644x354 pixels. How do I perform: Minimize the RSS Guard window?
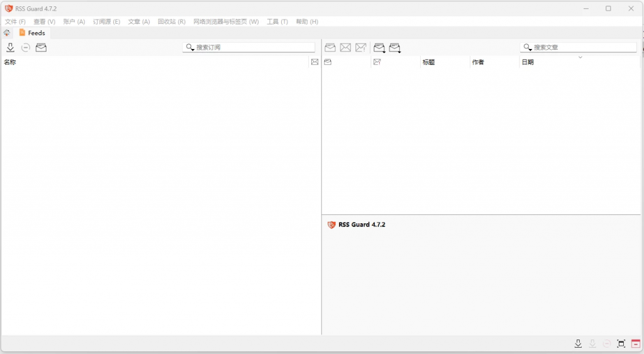586,8
